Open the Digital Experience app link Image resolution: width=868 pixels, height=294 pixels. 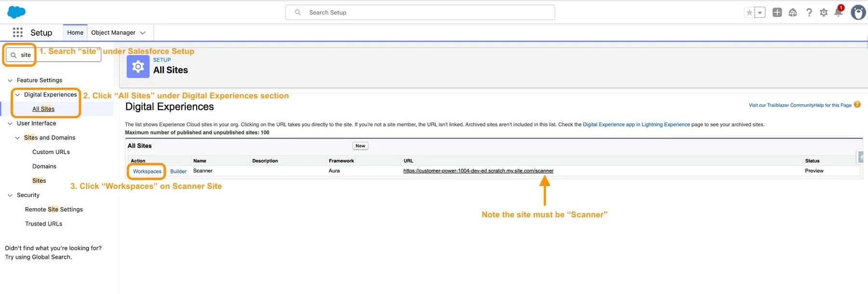point(637,124)
